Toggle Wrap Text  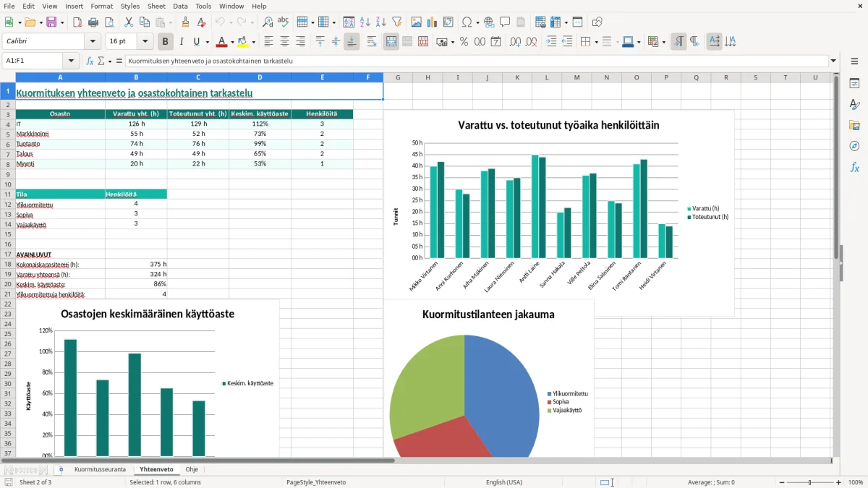click(372, 42)
